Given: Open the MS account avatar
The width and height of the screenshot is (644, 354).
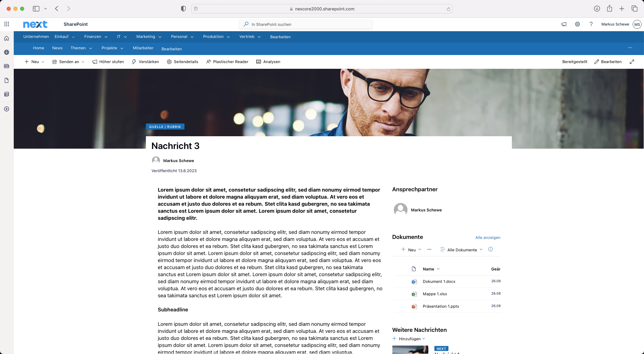Looking at the screenshot, I should (x=637, y=24).
